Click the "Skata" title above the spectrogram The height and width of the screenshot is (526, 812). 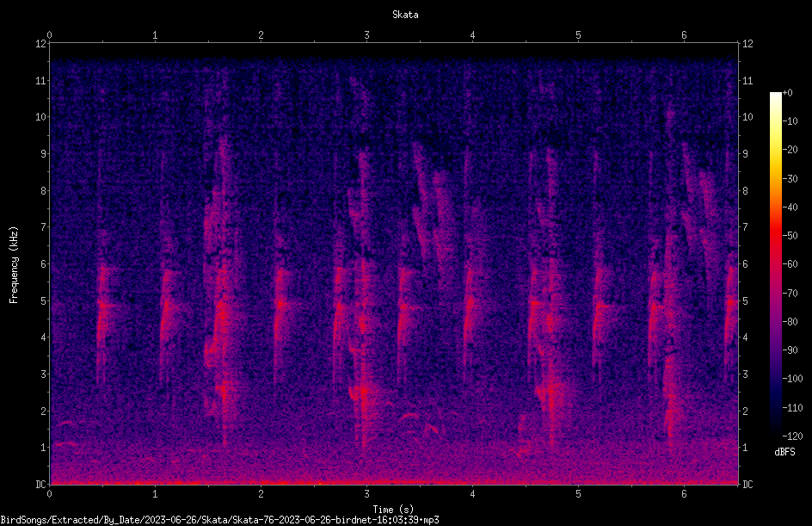405,15
